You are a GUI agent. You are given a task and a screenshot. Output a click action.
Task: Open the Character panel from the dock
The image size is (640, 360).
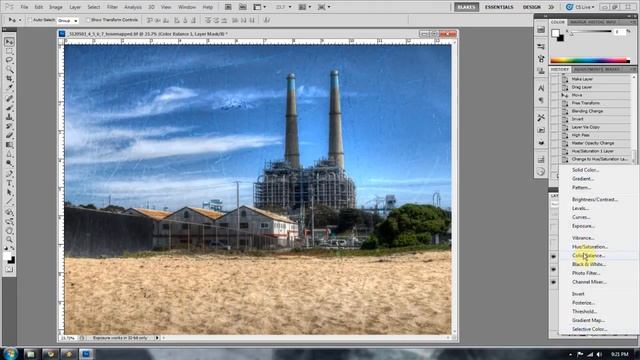(541, 88)
